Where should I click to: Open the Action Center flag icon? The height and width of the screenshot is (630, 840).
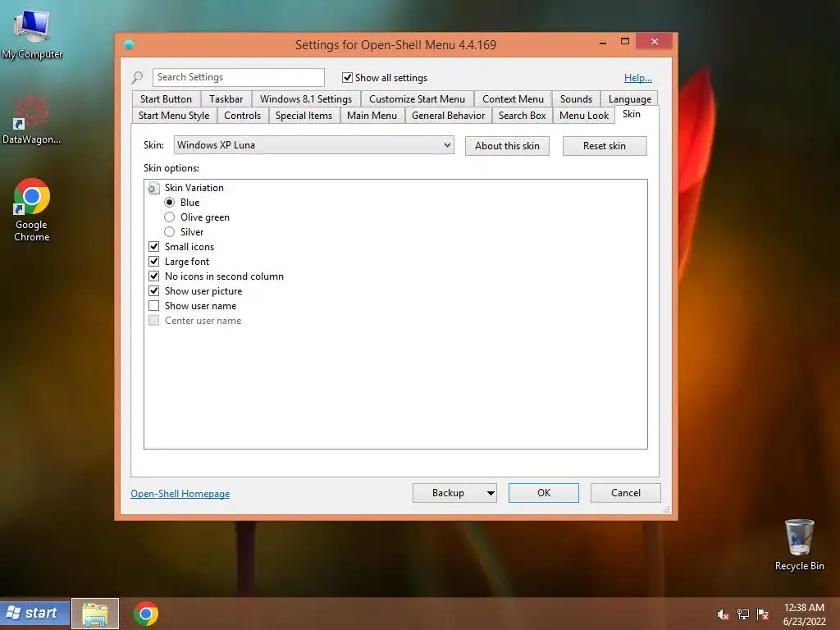coord(763,614)
